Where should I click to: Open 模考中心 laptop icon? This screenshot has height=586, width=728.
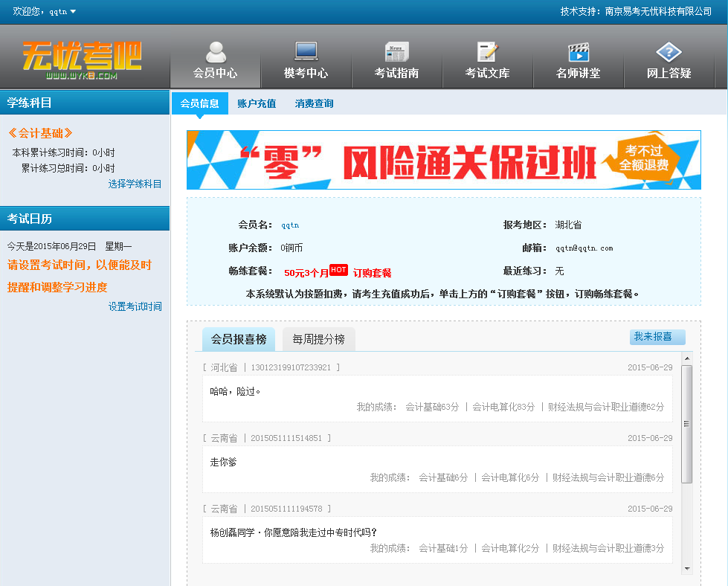(306, 51)
